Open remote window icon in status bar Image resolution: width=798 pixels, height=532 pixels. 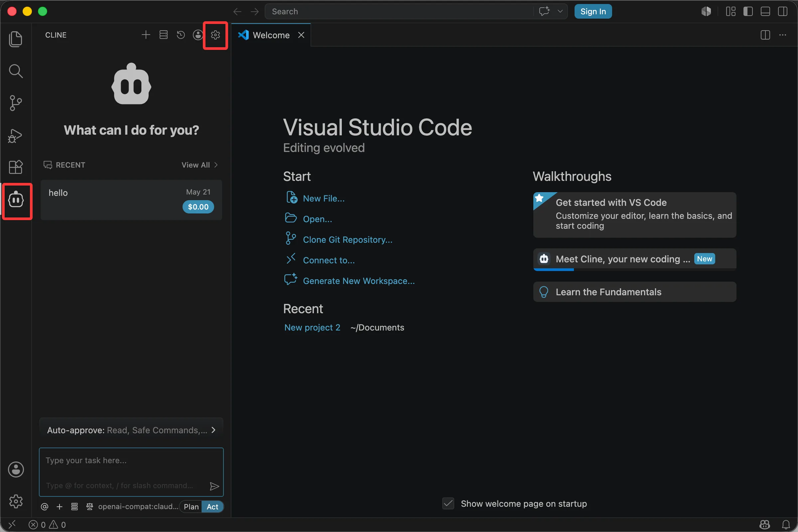[12, 525]
